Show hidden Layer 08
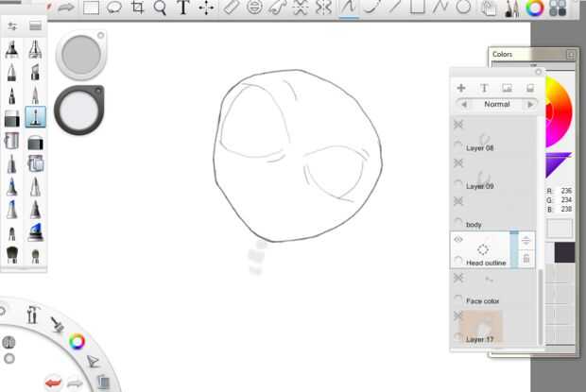The image size is (586, 392). pyautogui.click(x=458, y=125)
